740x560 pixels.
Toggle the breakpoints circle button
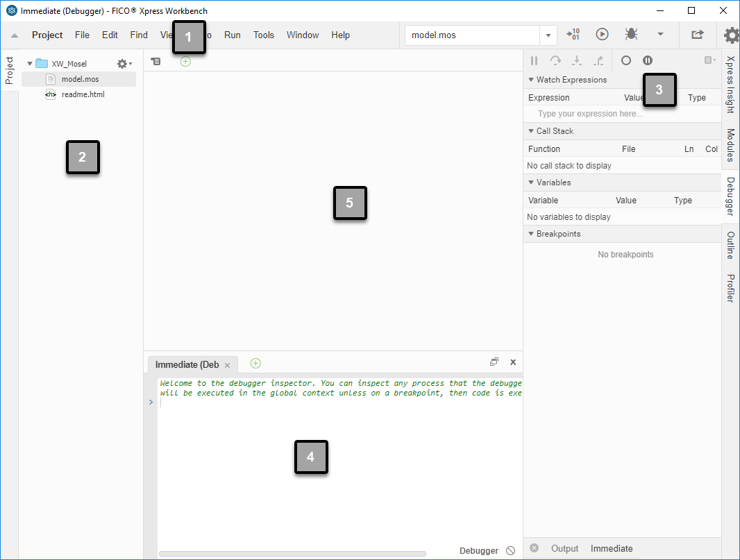pos(625,61)
